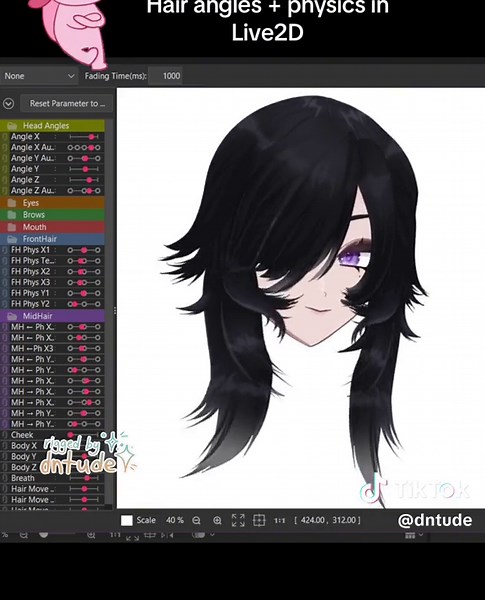Set view to 1:1 scale
The height and width of the screenshot is (600, 485).
[279, 520]
